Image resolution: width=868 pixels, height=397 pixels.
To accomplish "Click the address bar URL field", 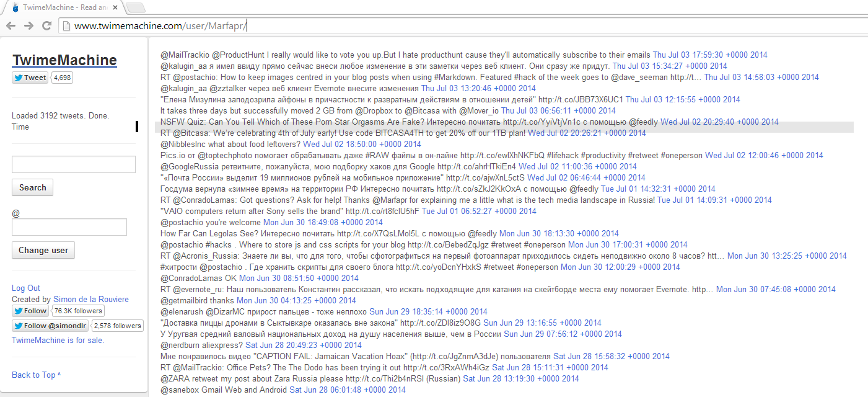I will (x=462, y=25).
